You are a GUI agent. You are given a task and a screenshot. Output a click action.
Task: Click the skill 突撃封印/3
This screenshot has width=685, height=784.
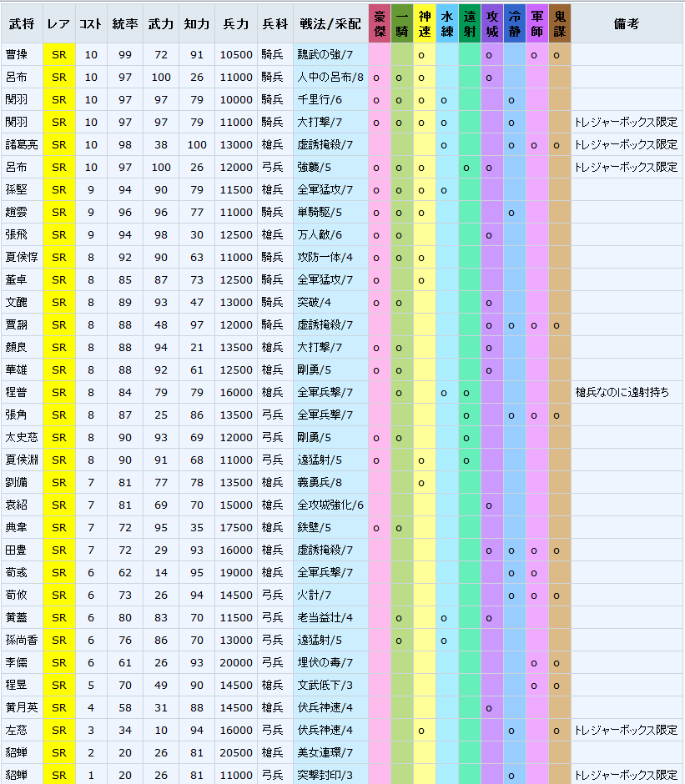tap(325, 775)
